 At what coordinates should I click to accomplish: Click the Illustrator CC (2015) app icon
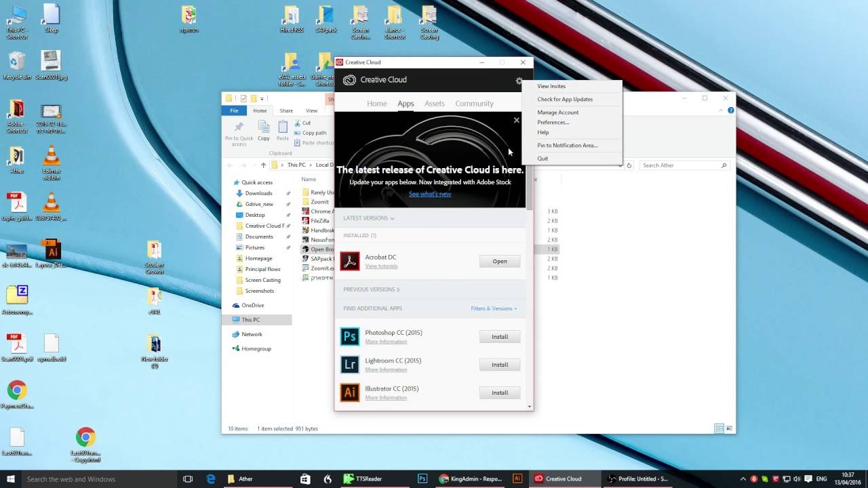point(350,392)
